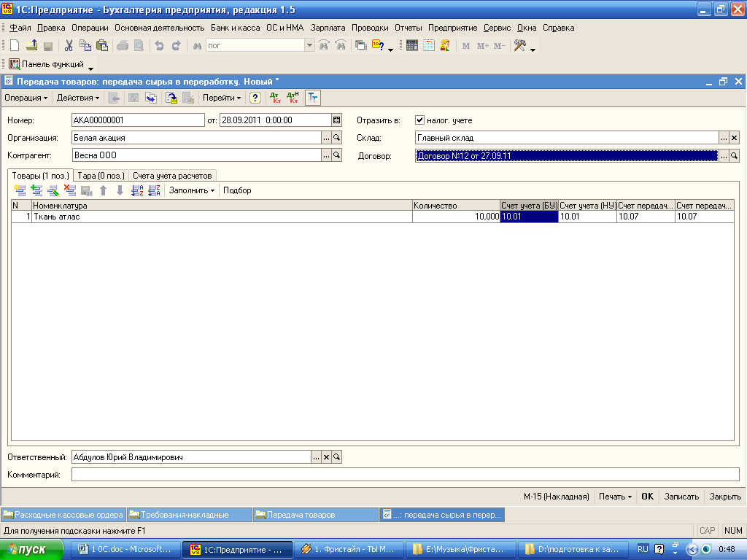Click the wrench and hammer settings icon
This screenshot has width=747, height=560.
click(519, 46)
